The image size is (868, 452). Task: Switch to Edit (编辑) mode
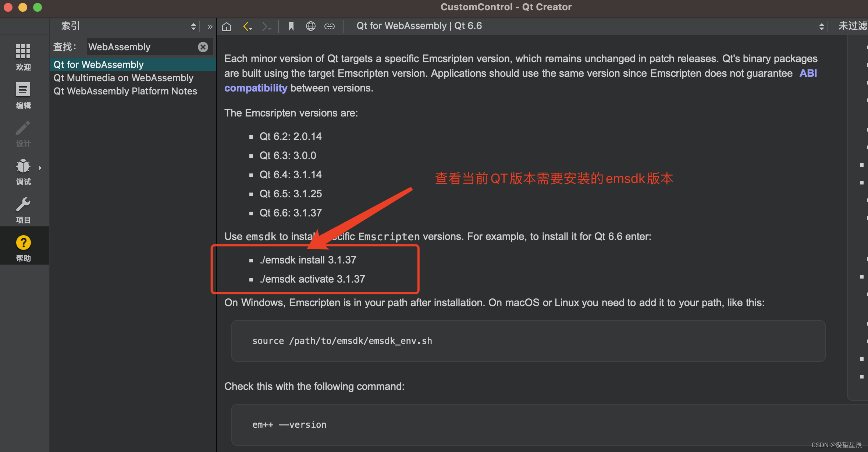(23, 95)
